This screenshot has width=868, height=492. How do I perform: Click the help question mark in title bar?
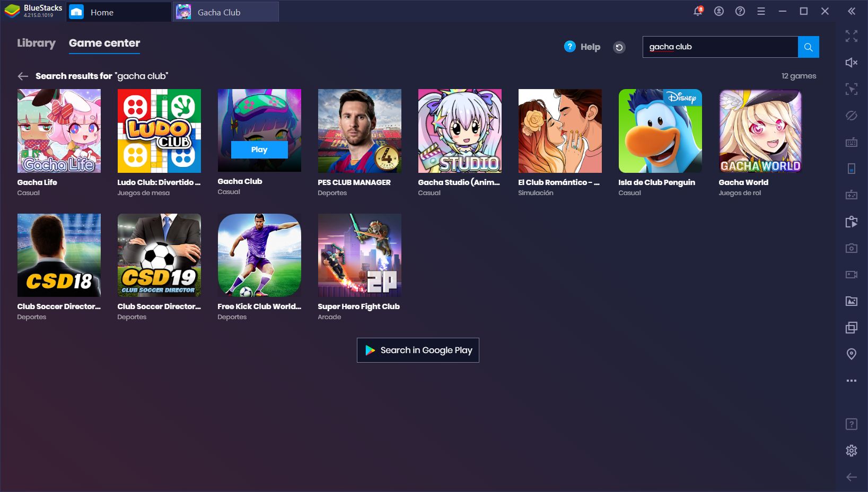point(740,11)
